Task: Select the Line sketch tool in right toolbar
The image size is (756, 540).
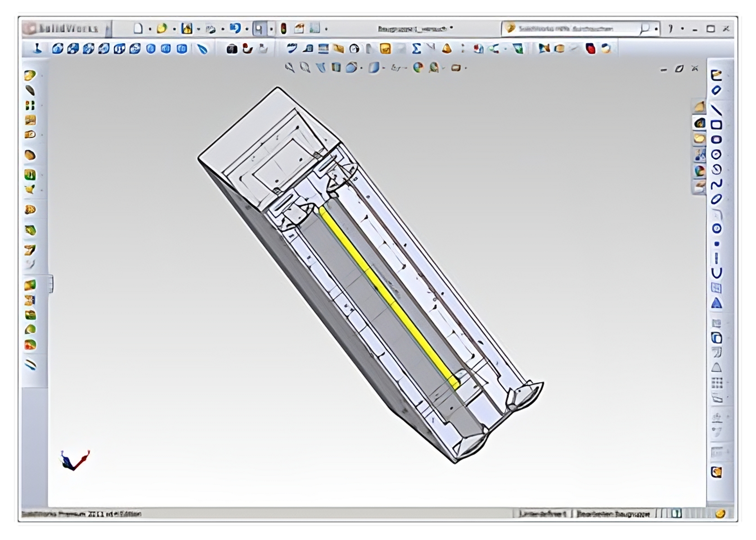Action: [x=716, y=110]
